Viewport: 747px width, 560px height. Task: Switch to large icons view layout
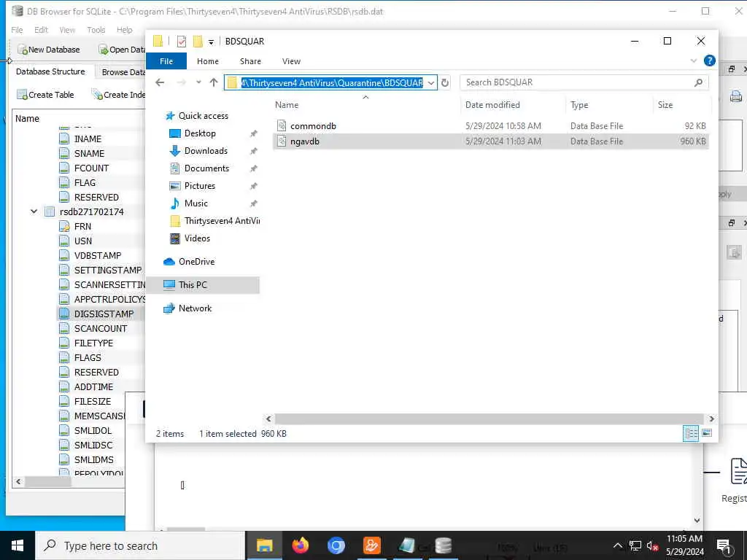click(707, 433)
